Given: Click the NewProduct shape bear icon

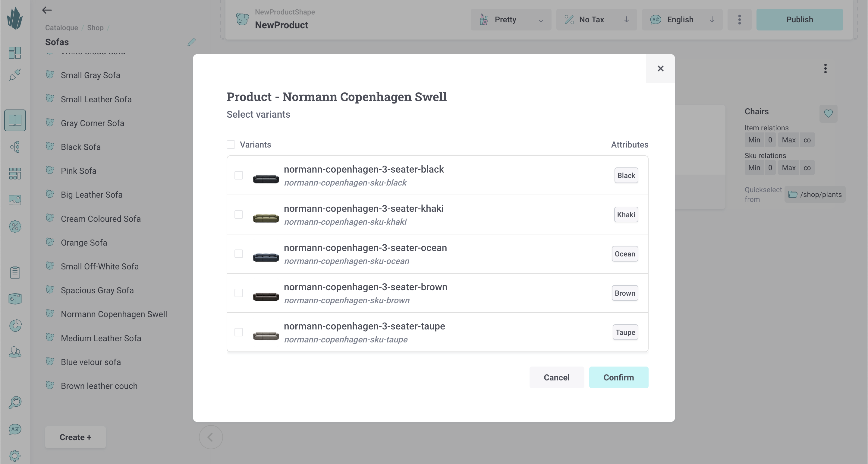Looking at the screenshot, I should coord(242,19).
